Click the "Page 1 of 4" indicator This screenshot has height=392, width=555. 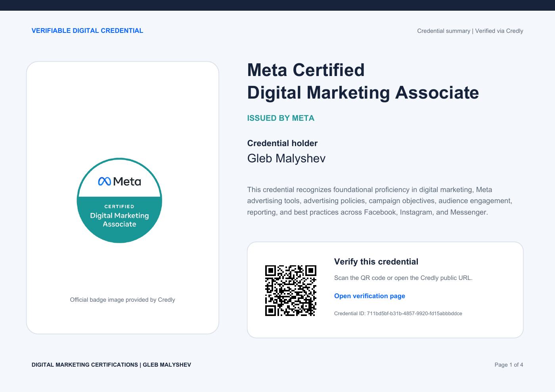pos(509,365)
